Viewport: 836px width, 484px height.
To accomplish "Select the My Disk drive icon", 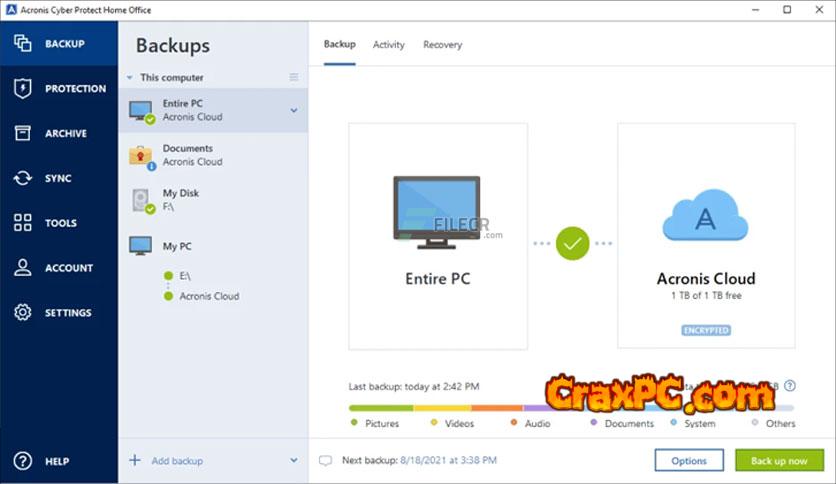I will point(143,201).
